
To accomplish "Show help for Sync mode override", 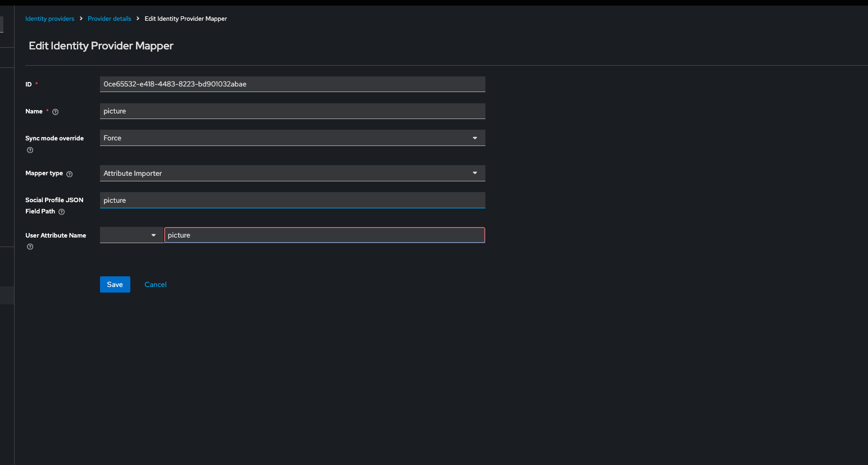I will (x=30, y=150).
